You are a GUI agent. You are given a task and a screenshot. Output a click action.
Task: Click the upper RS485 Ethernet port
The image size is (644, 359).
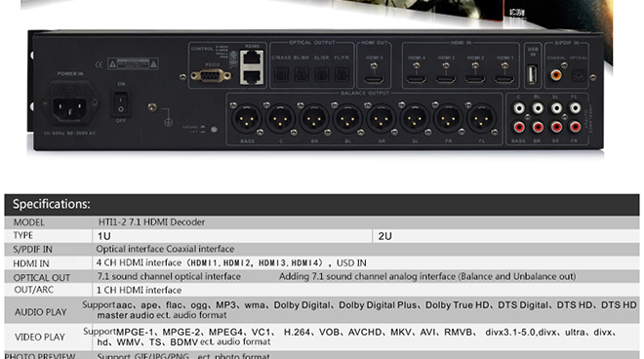point(252,60)
